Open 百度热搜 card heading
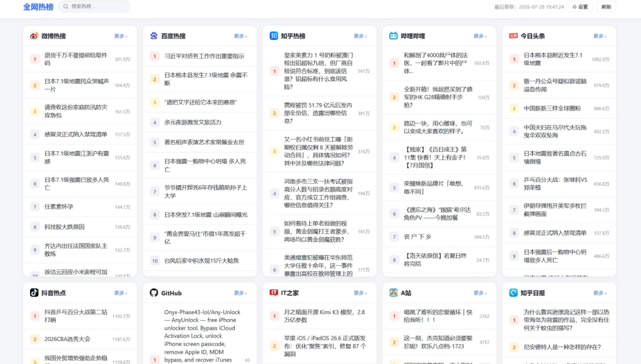 tap(173, 36)
